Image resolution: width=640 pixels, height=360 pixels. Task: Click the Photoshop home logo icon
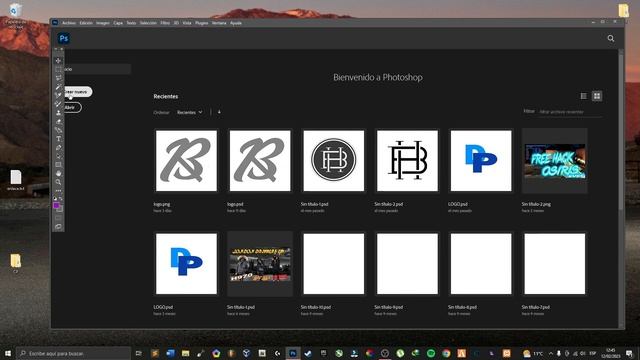pos(64,38)
